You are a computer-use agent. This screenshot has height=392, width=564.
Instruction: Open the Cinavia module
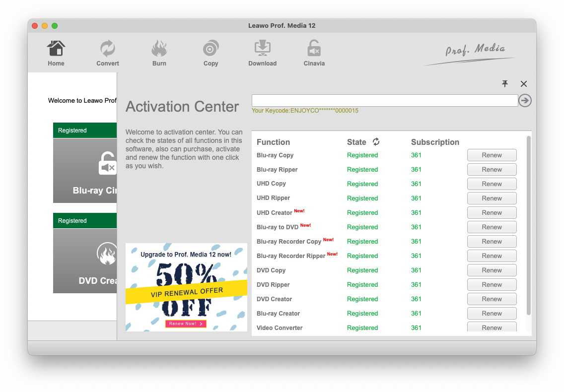click(x=314, y=53)
